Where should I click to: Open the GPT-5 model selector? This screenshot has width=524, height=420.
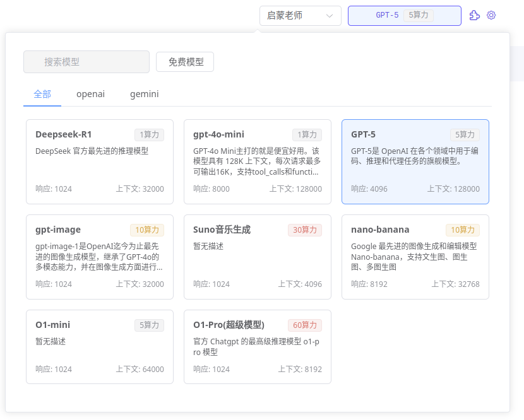pyautogui.click(x=404, y=16)
